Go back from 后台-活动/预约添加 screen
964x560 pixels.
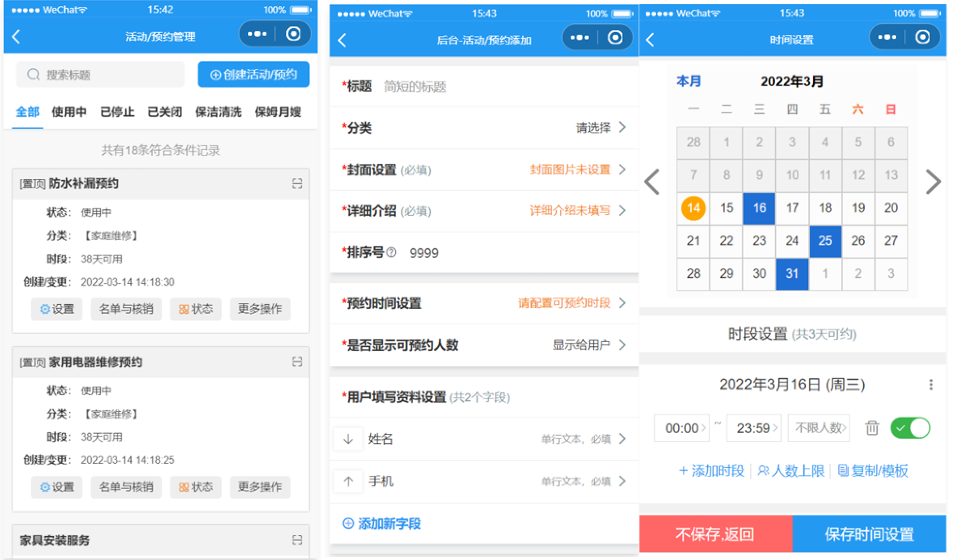(342, 40)
